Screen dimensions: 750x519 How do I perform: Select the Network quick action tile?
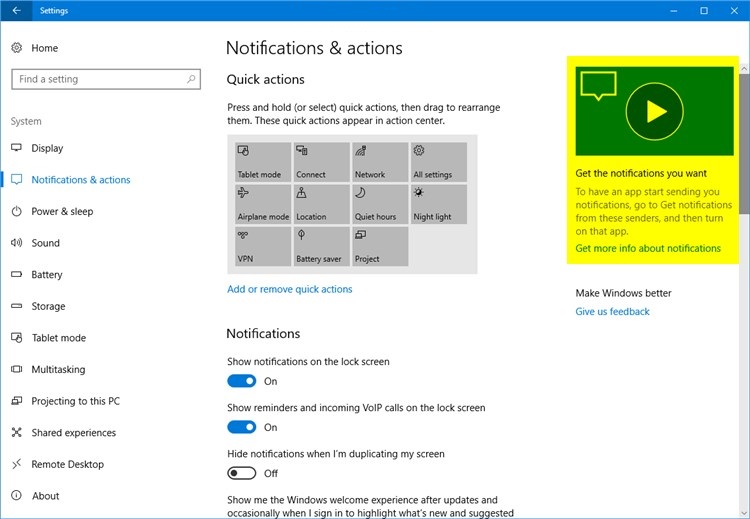click(x=380, y=162)
